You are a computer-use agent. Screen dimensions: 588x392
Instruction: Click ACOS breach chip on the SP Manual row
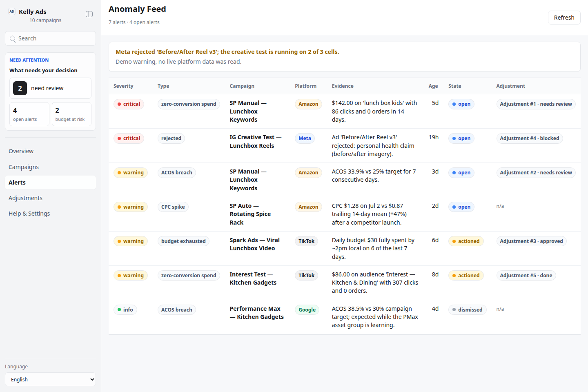pos(177,173)
